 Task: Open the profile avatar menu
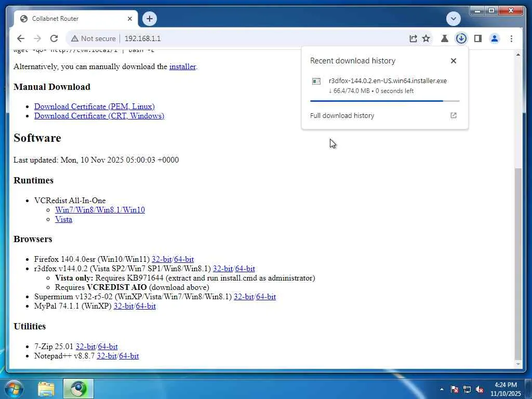click(x=495, y=38)
